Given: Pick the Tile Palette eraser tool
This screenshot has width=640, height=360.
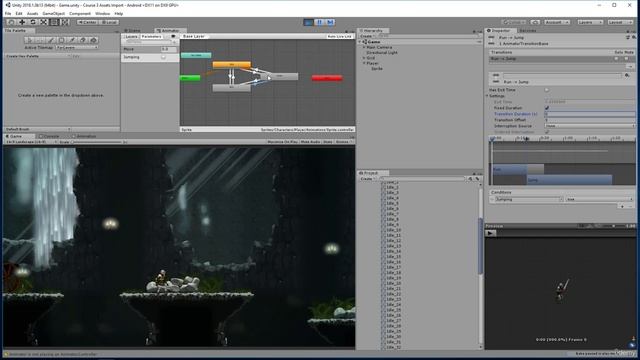Looking at the screenshot, I should coord(83,40).
